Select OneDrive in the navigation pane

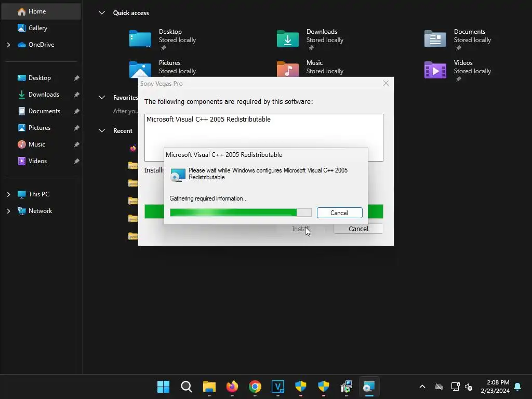click(x=41, y=45)
